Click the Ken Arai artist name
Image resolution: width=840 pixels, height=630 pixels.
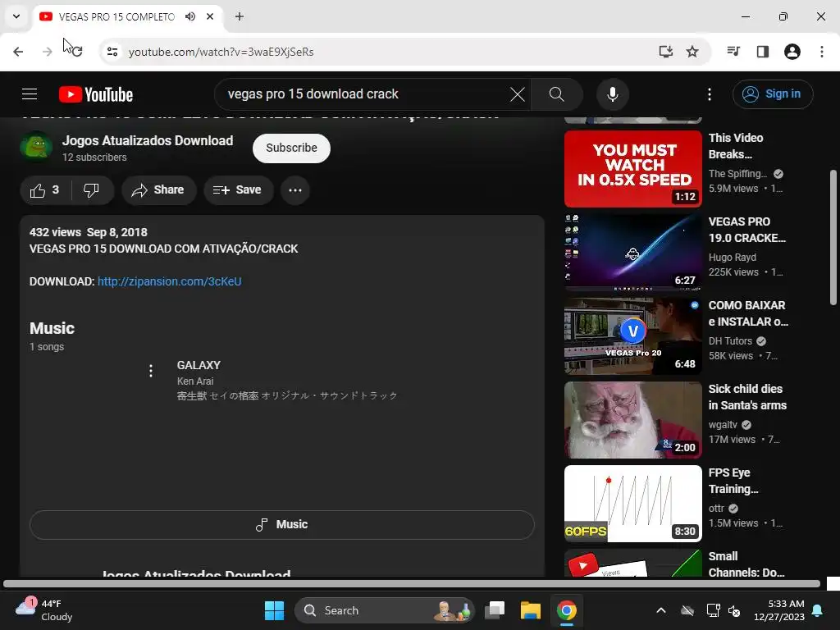point(195,381)
